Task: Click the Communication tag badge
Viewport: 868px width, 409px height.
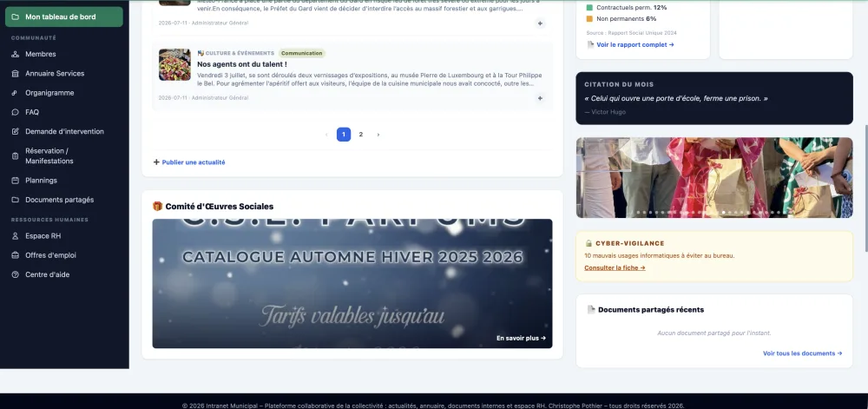Action: point(302,53)
